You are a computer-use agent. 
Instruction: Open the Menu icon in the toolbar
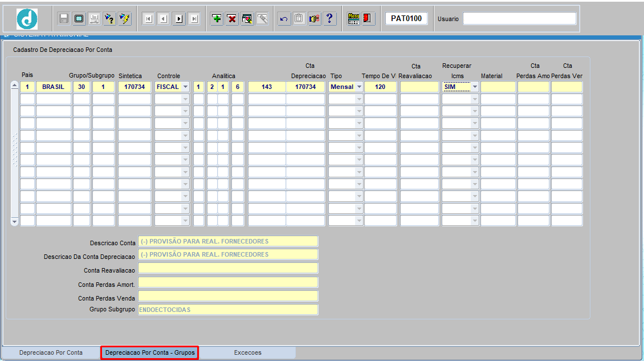click(353, 19)
